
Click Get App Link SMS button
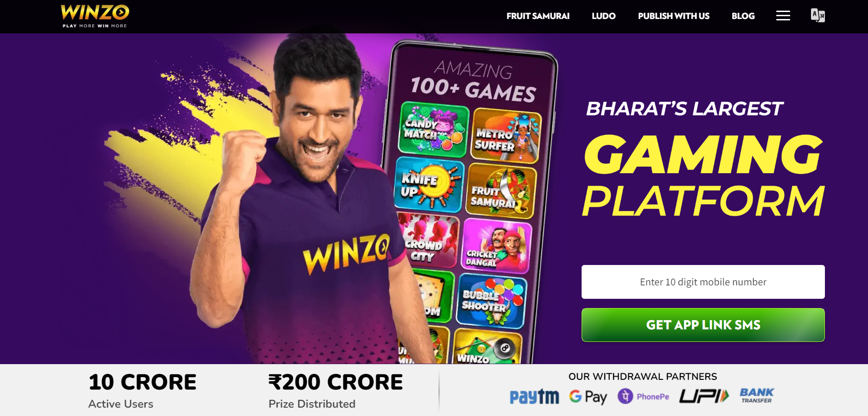[x=703, y=325]
